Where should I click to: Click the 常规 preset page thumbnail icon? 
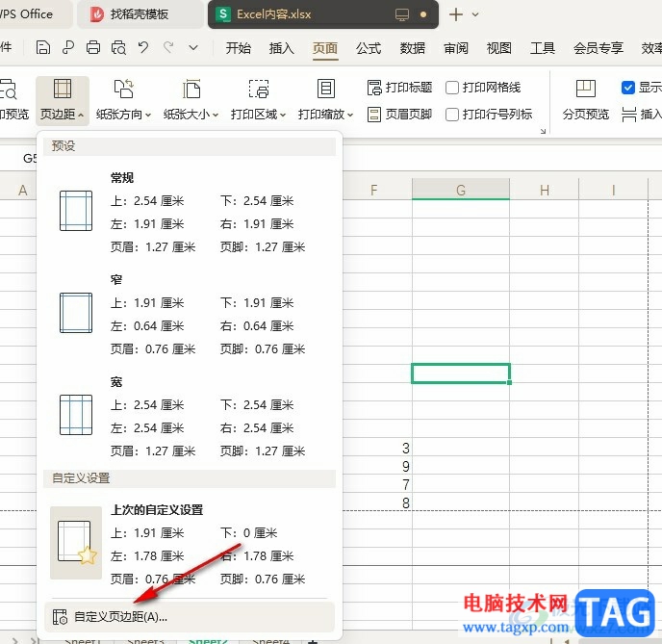(76, 211)
